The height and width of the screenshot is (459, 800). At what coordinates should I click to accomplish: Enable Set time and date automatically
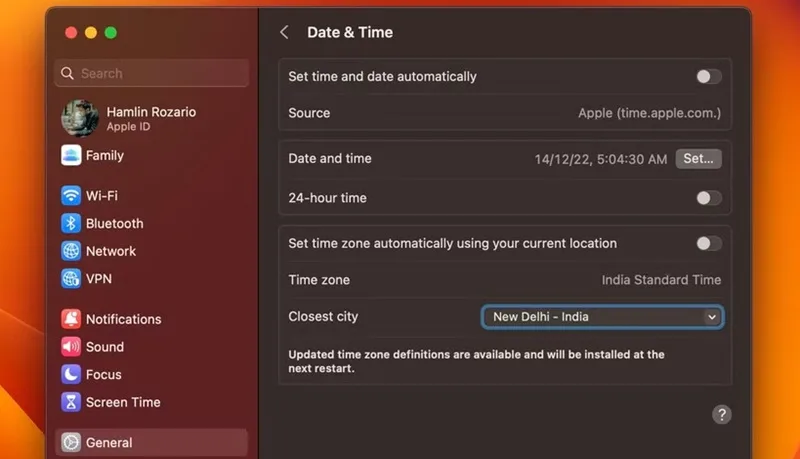709,76
